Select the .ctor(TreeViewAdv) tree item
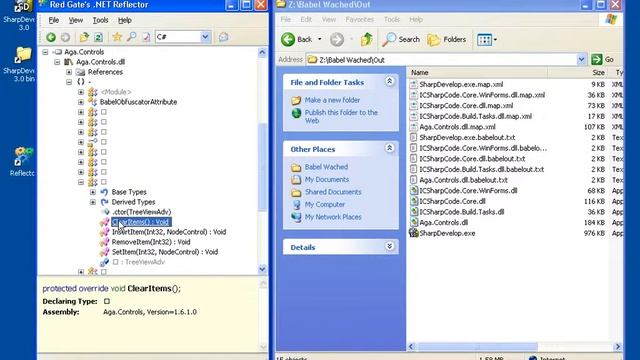The width and height of the screenshot is (640, 360). coord(141,212)
